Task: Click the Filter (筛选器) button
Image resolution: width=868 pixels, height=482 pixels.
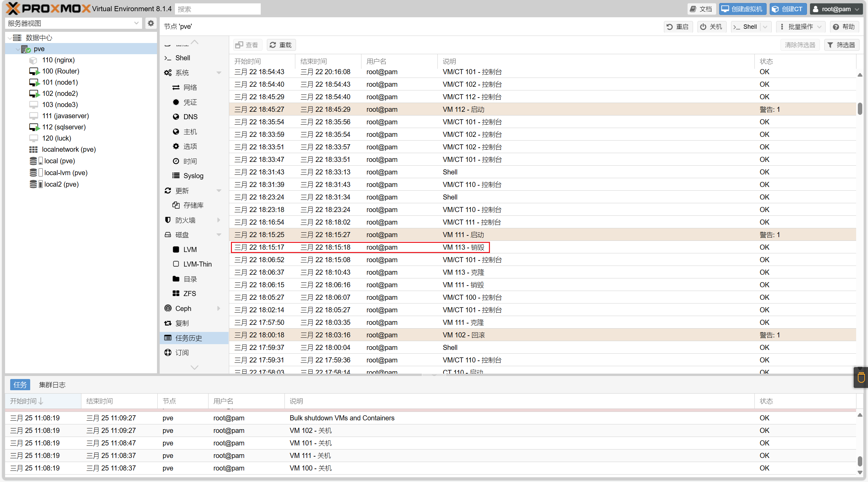Action: tap(842, 45)
